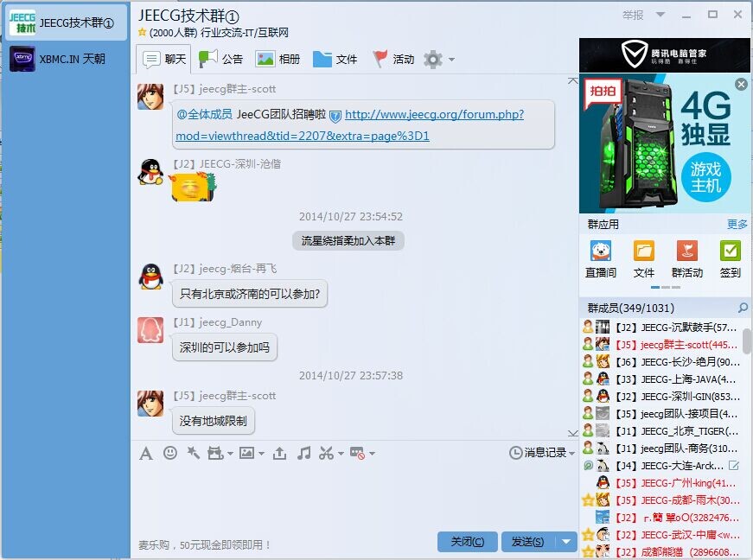Select member JEECG-广州-king

tap(660, 483)
